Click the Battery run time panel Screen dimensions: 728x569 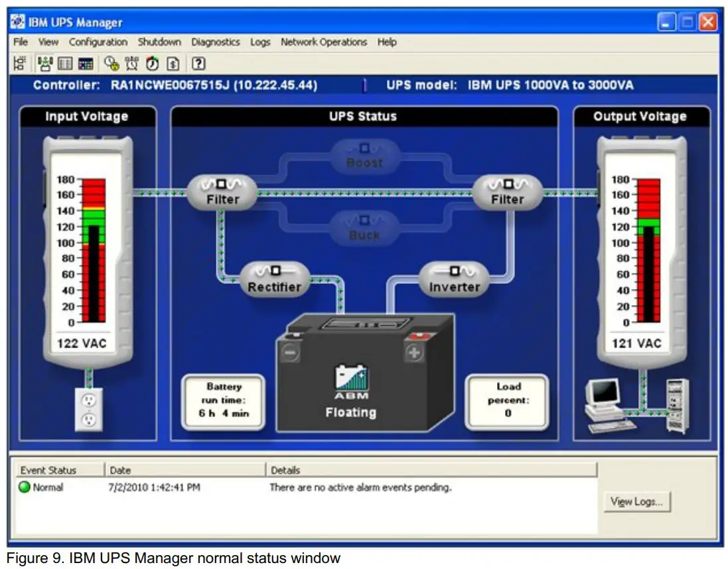(x=224, y=401)
